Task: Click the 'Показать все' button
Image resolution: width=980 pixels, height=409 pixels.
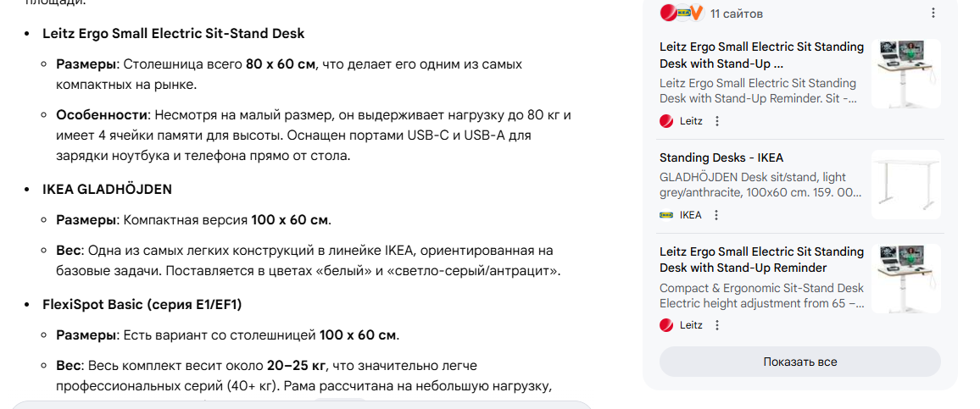Action: [x=799, y=362]
